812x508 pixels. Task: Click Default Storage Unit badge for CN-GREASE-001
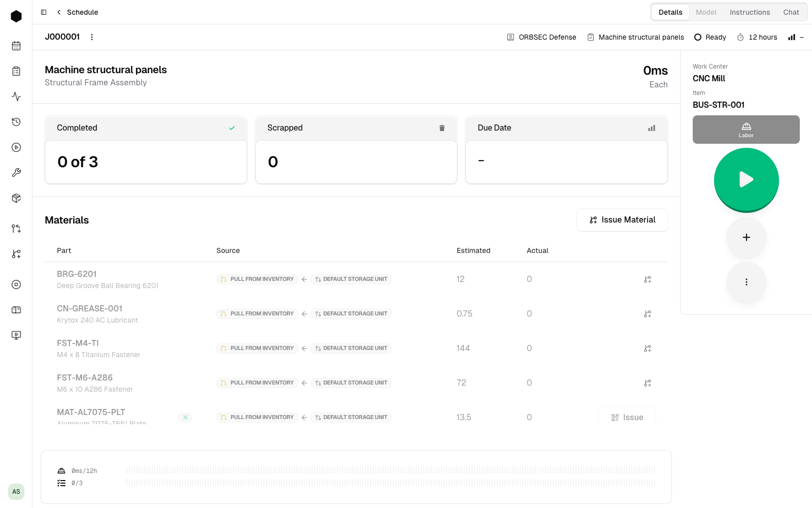click(351, 314)
